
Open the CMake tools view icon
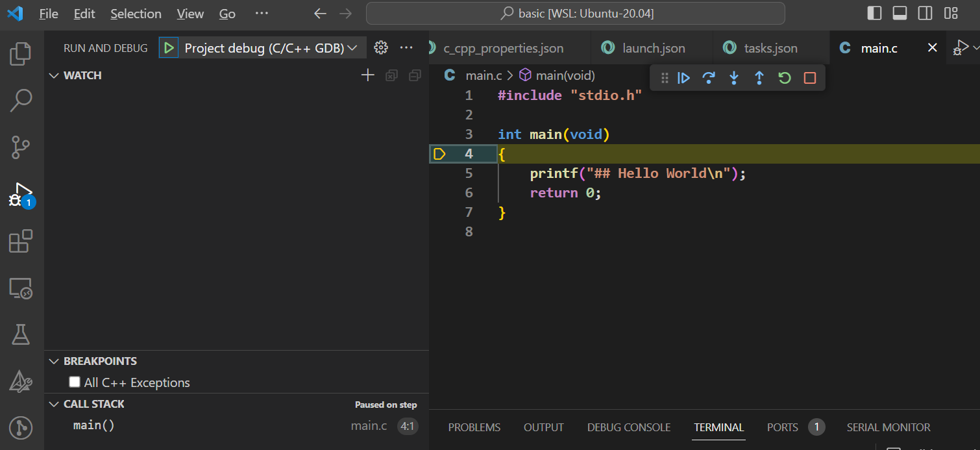(x=21, y=381)
